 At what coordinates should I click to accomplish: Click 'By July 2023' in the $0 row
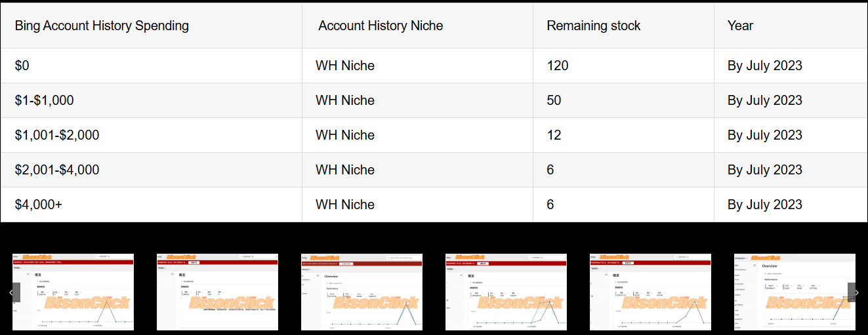(765, 66)
